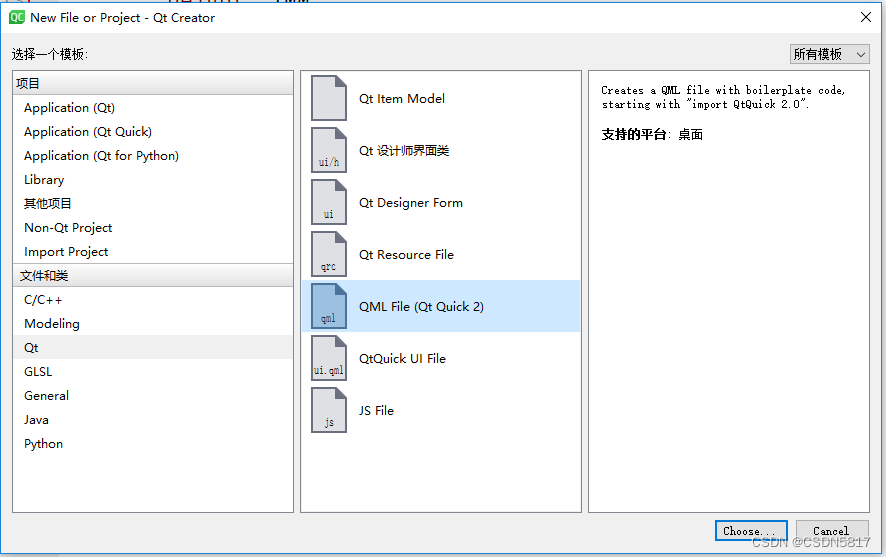Viewport: 886px width, 557px height.
Task: Choose the JS File template label
Action: [376, 411]
